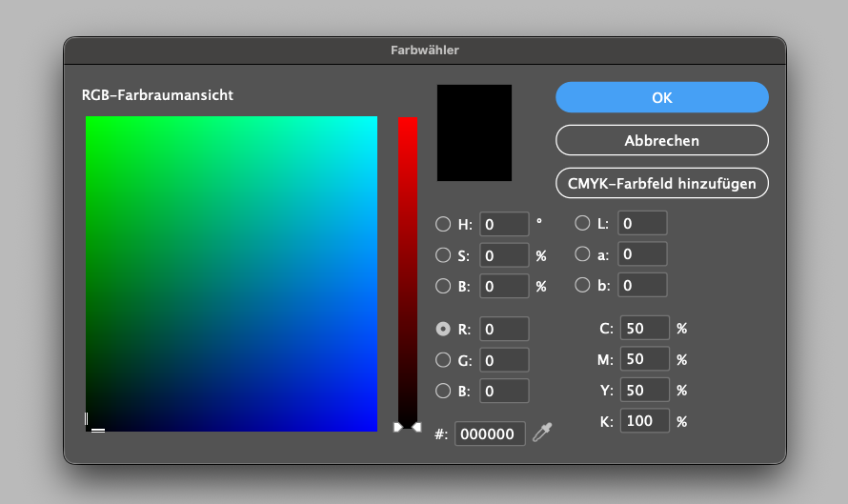848x504 pixels.
Task: Select the Lab a radio button
Action: tap(582, 254)
